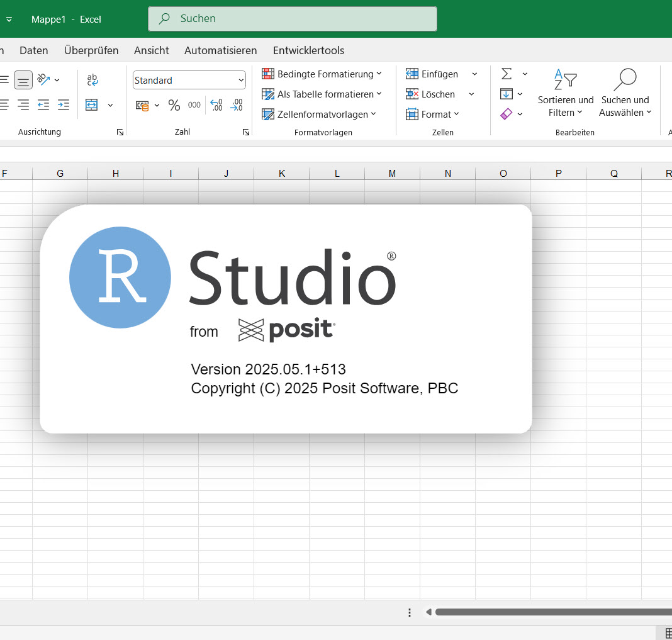Align text right in cell
Image resolution: width=672 pixels, height=640 pixels.
[23, 104]
